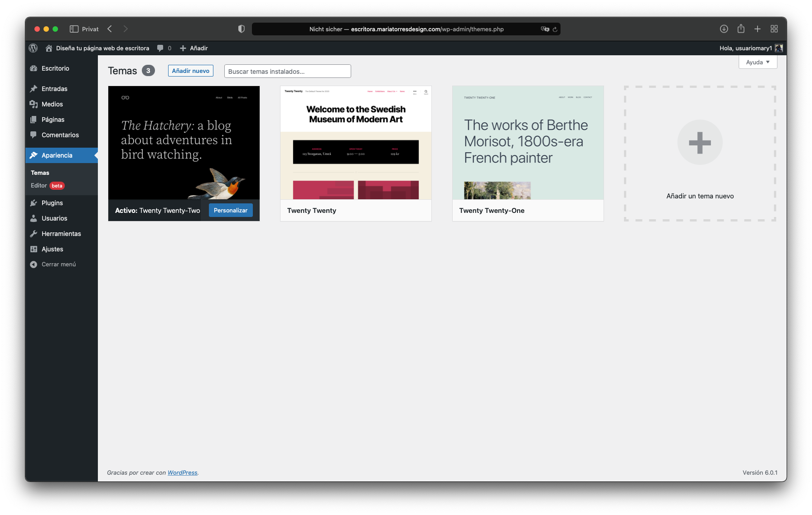Viewport: 812px width, 515px height.
Task: Click the Personalizar button
Action: [231, 211]
